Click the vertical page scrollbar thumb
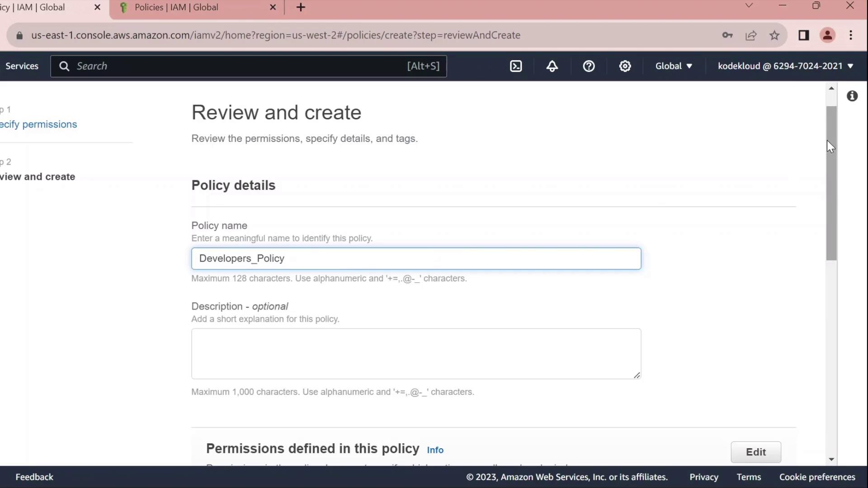This screenshot has width=868, height=488. click(x=831, y=183)
